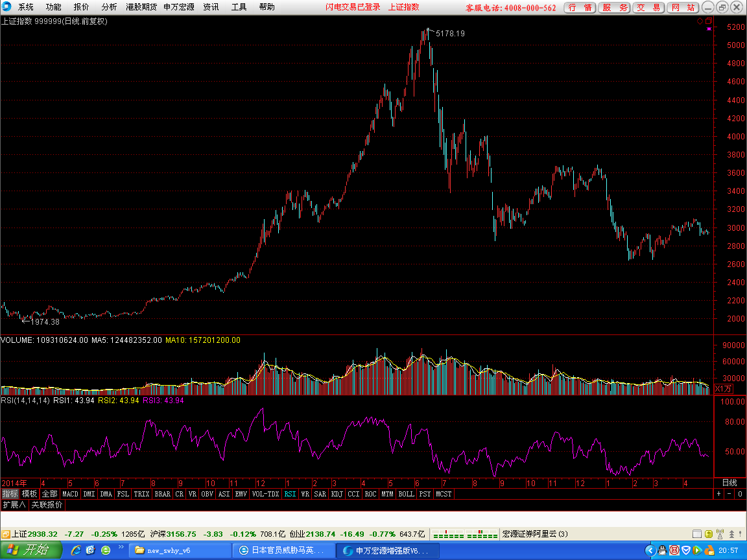
Task: Launch the green browser quick launch icon
Action: coord(106,550)
